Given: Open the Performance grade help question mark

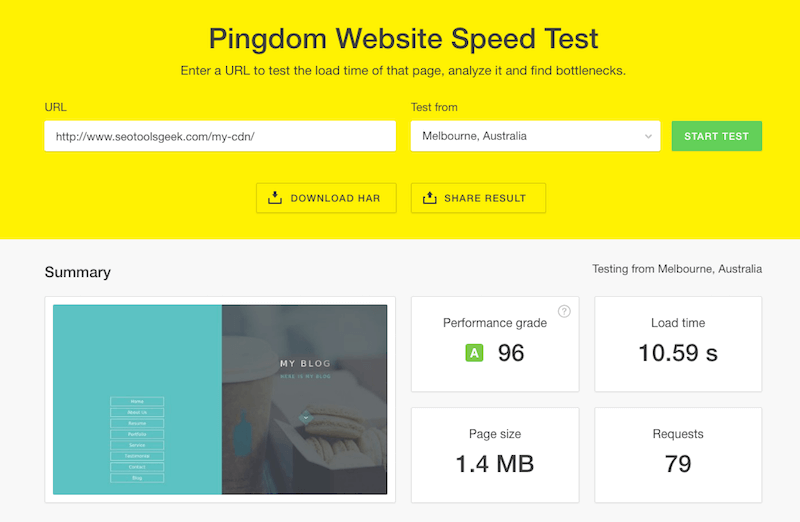Looking at the screenshot, I should coord(564,311).
